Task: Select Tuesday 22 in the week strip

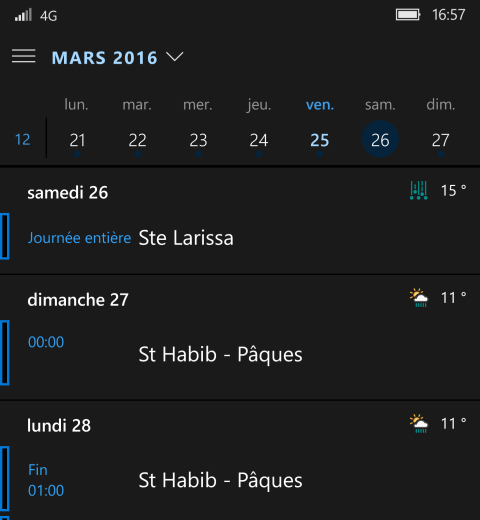Action: coord(137,140)
